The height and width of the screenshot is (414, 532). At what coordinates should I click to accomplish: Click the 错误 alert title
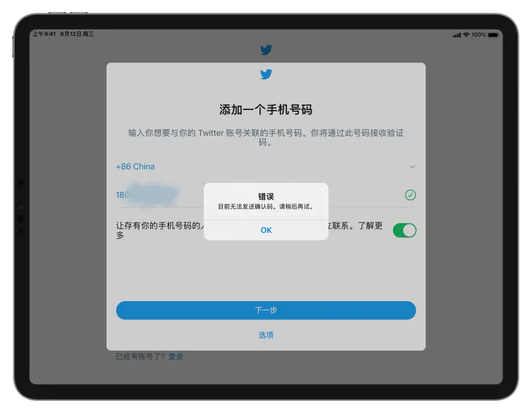266,197
